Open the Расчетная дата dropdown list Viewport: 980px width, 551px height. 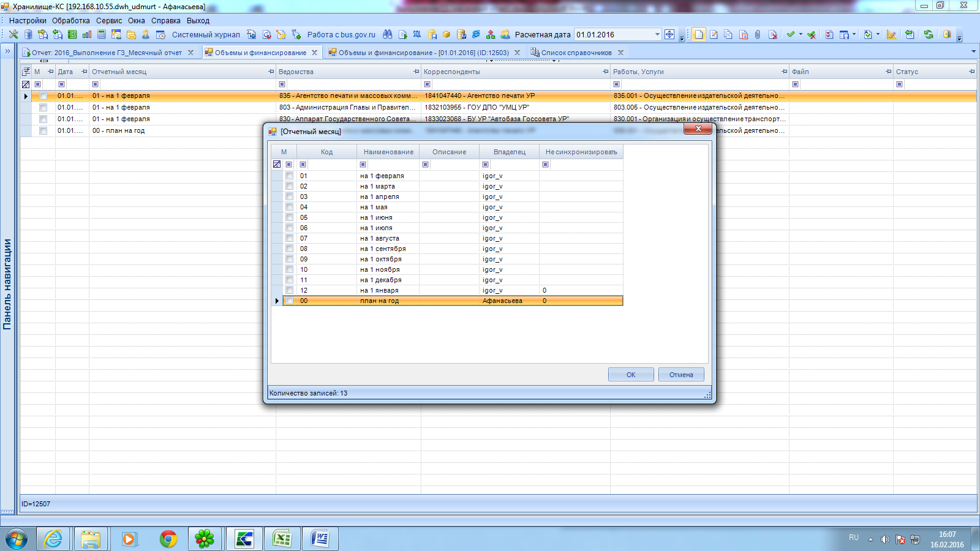(x=657, y=35)
